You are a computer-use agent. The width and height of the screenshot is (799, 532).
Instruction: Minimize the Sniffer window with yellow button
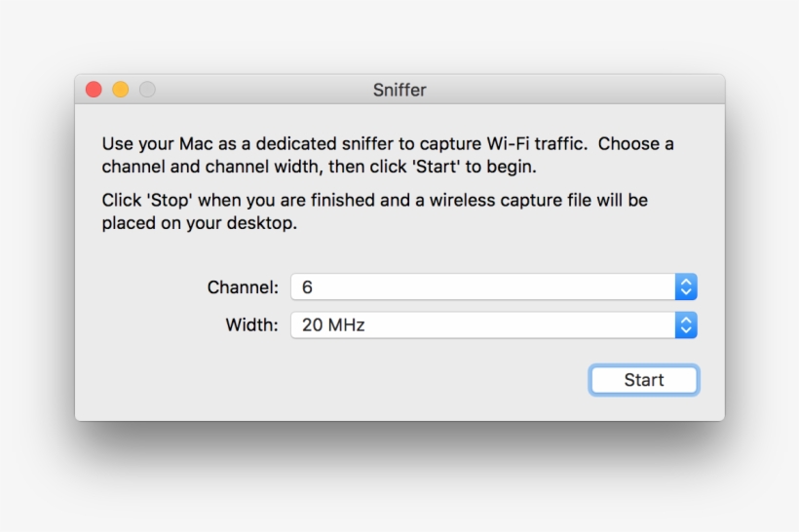(x=121, y=90)
